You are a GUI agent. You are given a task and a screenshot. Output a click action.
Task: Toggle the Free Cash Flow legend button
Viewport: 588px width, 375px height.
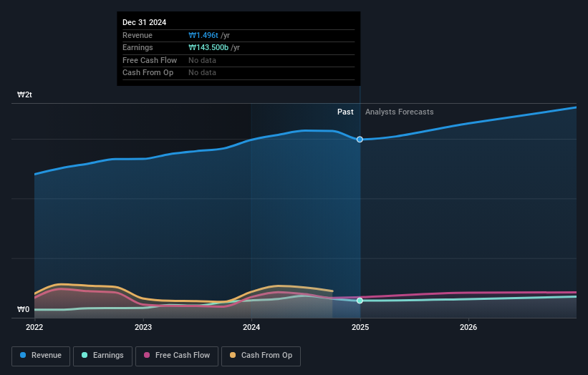tap(177, 356)
